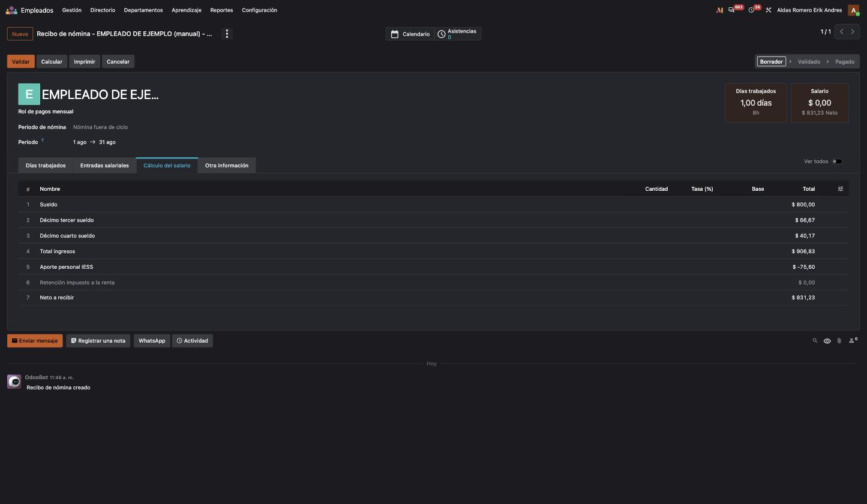The image size is (867, 504).
Task: Open the Aprendizaje menu
Action: (186, 10)
